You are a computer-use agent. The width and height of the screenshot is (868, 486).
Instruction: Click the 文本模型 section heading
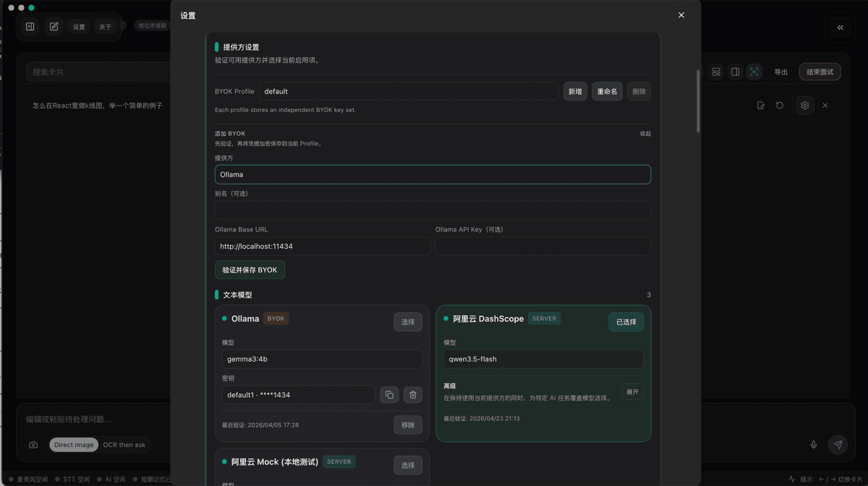point(237,295)
